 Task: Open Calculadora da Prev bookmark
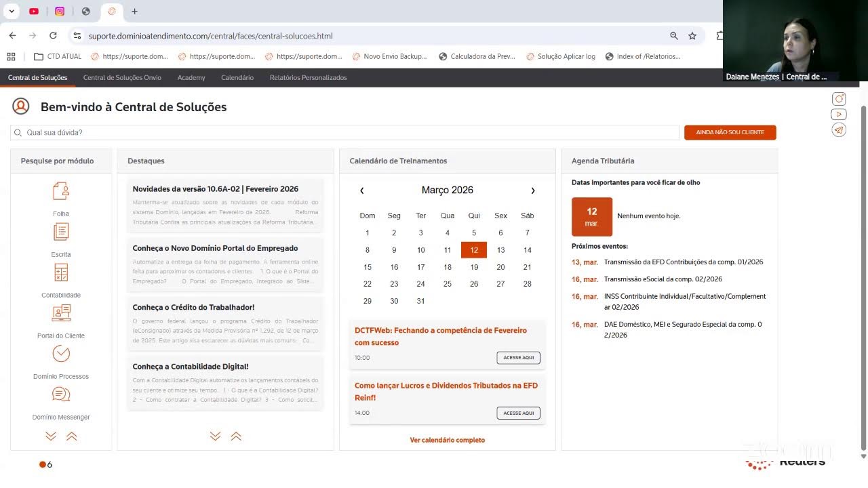tap(477, 56)
